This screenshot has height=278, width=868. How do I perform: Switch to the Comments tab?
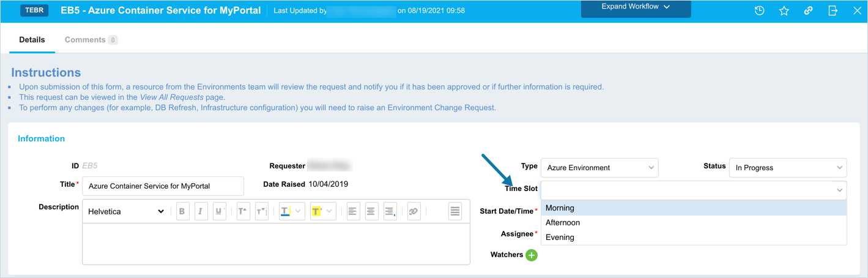pyautogui.click(x=85, y=40)
